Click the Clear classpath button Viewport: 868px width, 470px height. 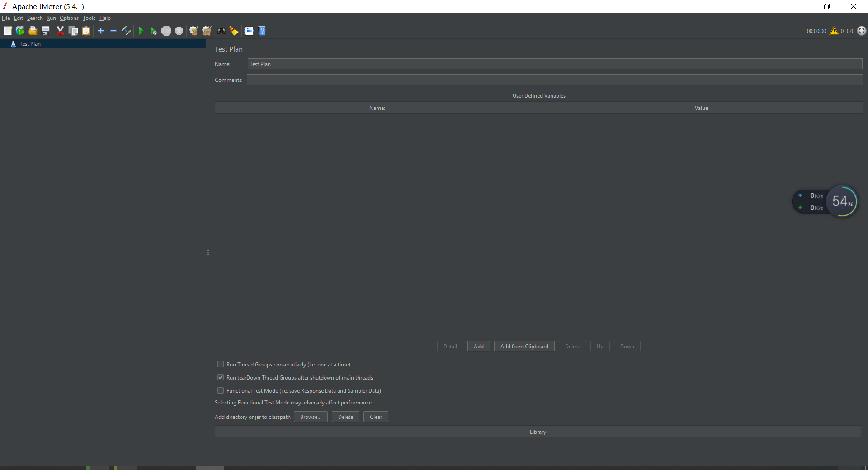(x=376, y=417)
